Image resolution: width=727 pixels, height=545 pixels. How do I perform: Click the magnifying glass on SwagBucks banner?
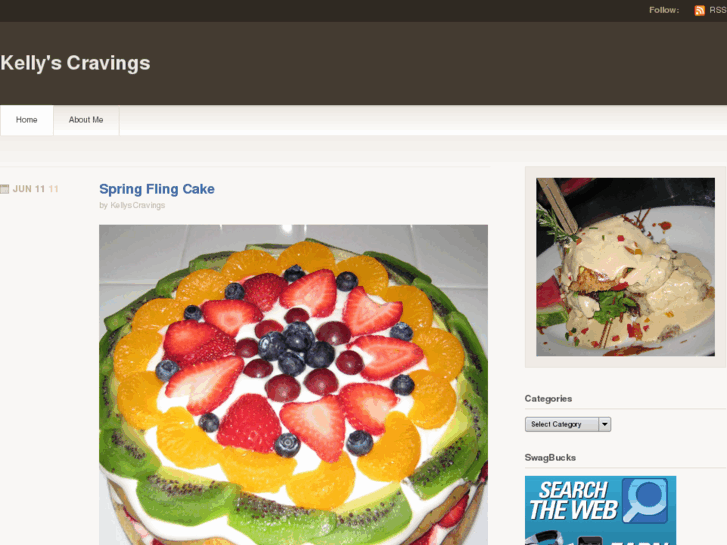point(645,501)
